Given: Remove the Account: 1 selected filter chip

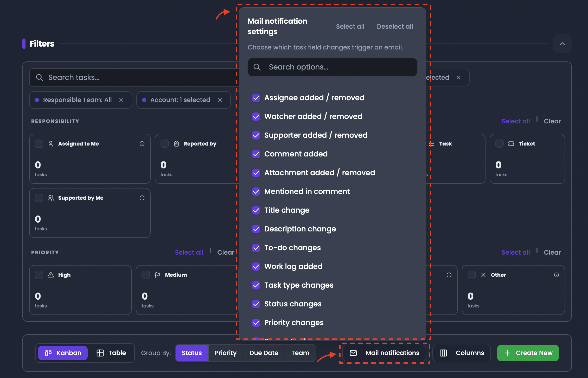Looking at the screenshot, I should click(x=220, y=100).
